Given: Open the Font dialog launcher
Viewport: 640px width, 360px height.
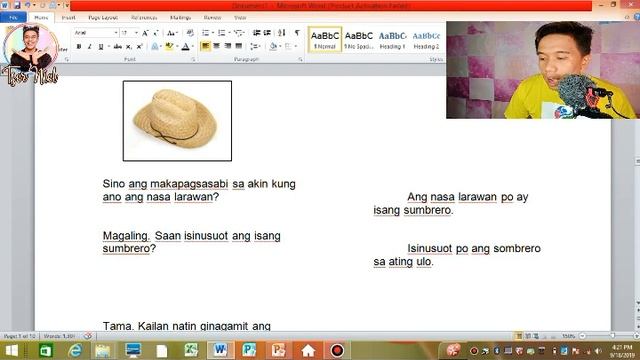Looking at the screenshot, I should (x=193, y=60).
